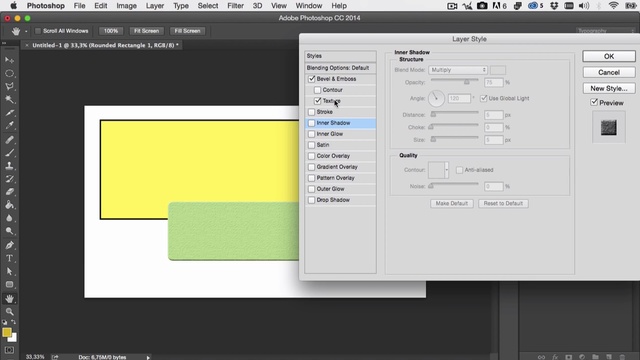Expand the status bar info arrow
The height and width of the screenshot is (360, 640).
(148, 357)
